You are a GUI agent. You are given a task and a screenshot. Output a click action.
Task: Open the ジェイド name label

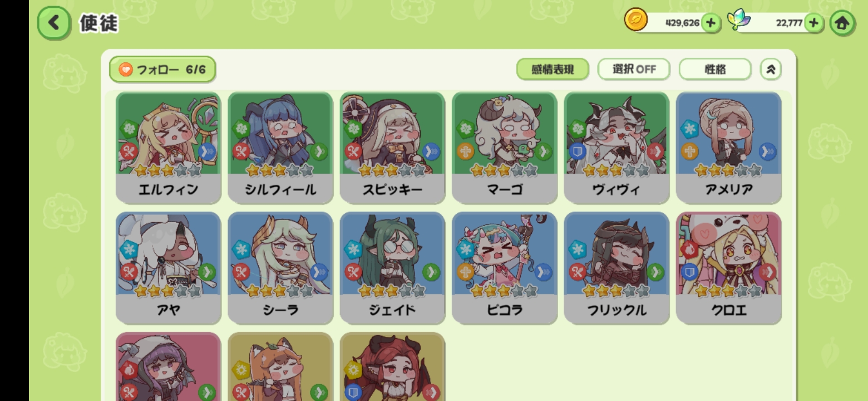tap(392, 310)
